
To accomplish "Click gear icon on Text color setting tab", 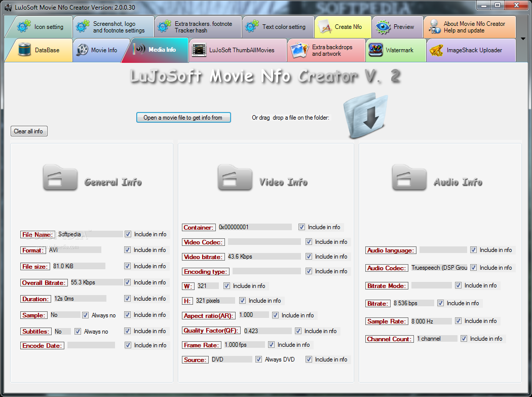I will click(x=252, y=26).
